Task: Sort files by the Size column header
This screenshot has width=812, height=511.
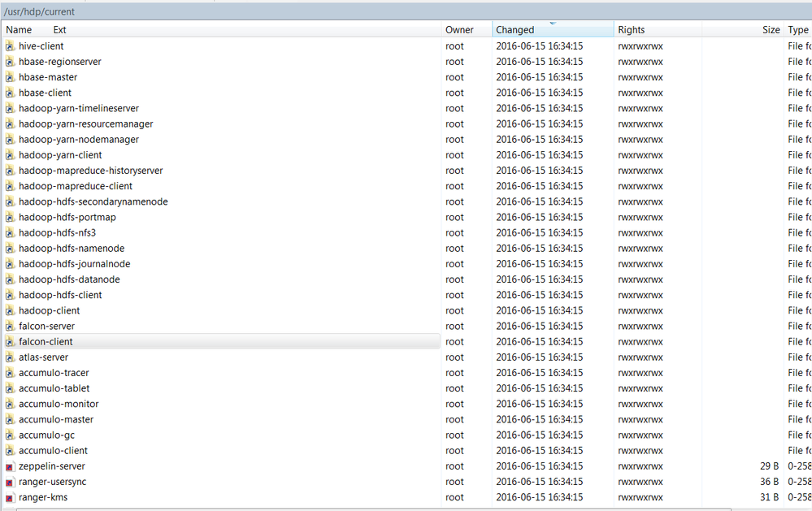Action: pyautogui.click(x=770, y=29)
